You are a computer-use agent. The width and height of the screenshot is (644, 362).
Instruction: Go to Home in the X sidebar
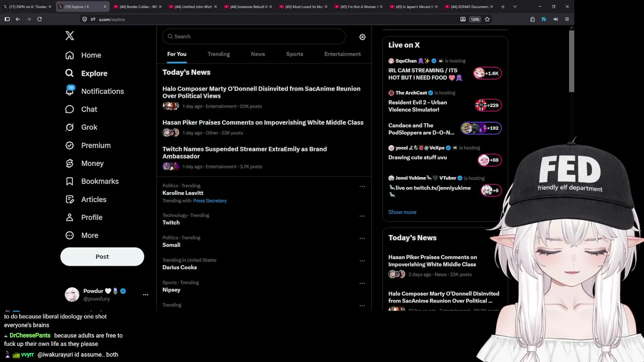point(84,55)
